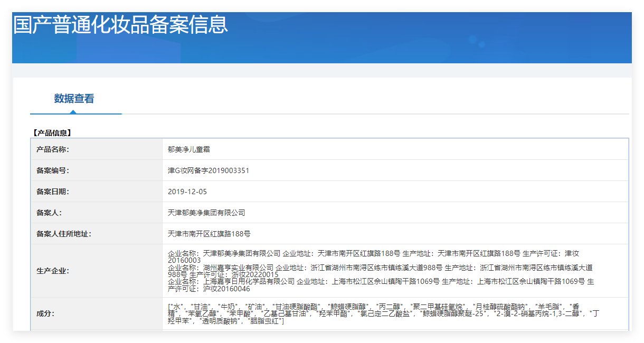644x343 pixels.
Task: Click the 国产普通化妆品备案信息 page title
Action: (120, 25)
